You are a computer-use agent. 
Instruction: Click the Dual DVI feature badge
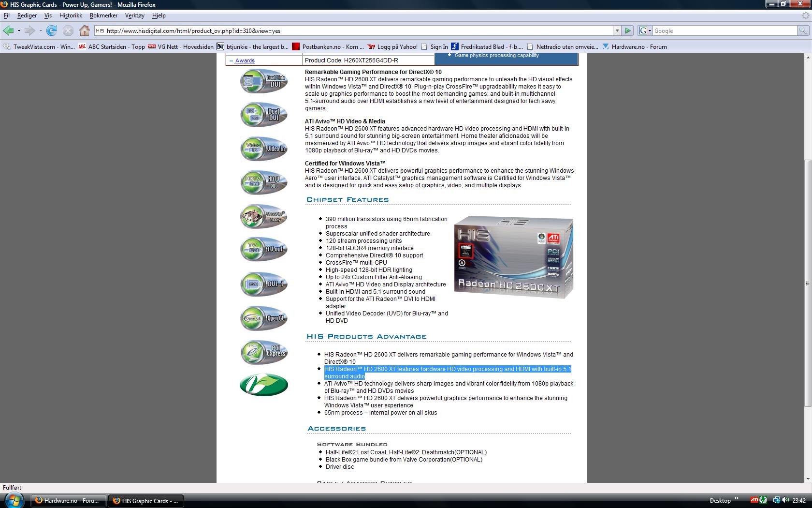coord(264,115)
